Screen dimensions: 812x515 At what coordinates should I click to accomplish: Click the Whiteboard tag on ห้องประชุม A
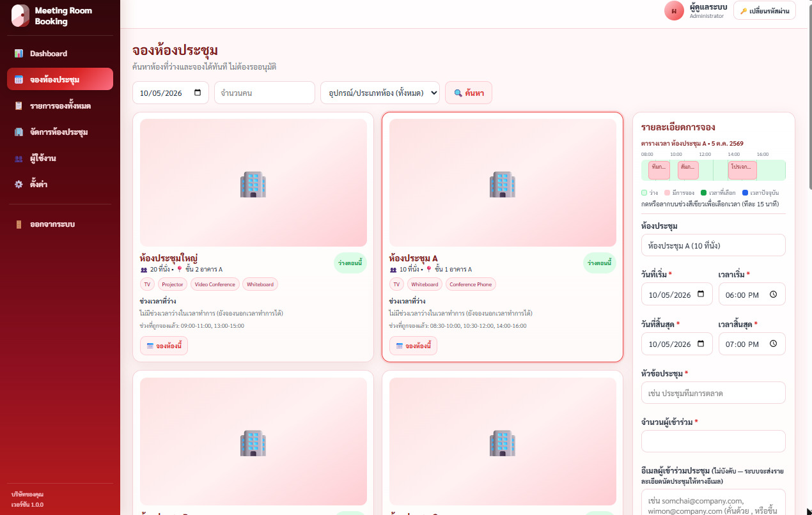point(425,284)
